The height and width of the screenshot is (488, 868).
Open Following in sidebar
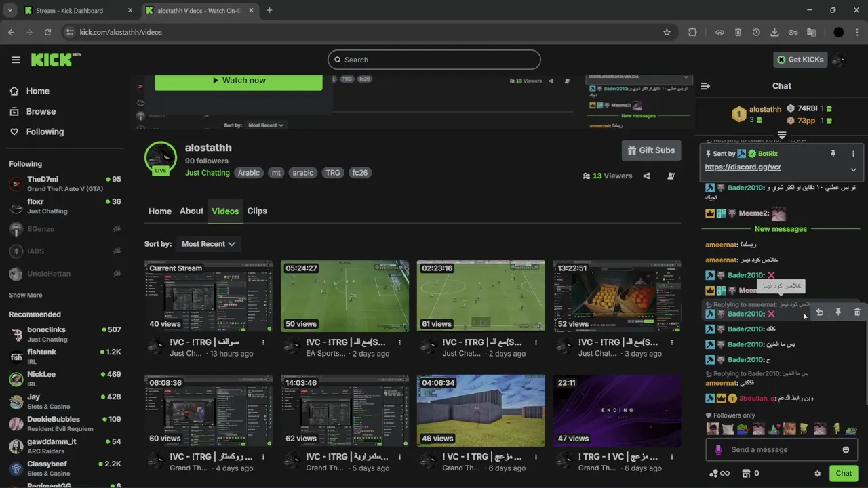pyautogui.click(x=45, y=131)
